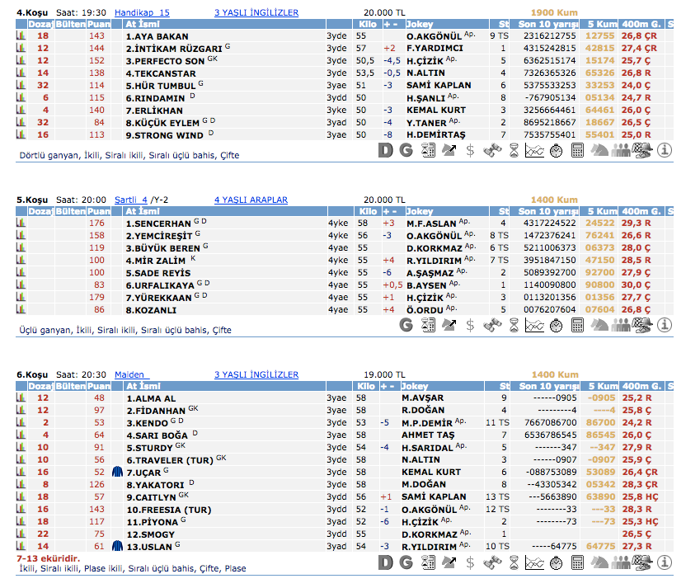Open bar chart icon for AYA BAKAN
The width and height of the screenshot is (700, 588).
pos(21,36)
